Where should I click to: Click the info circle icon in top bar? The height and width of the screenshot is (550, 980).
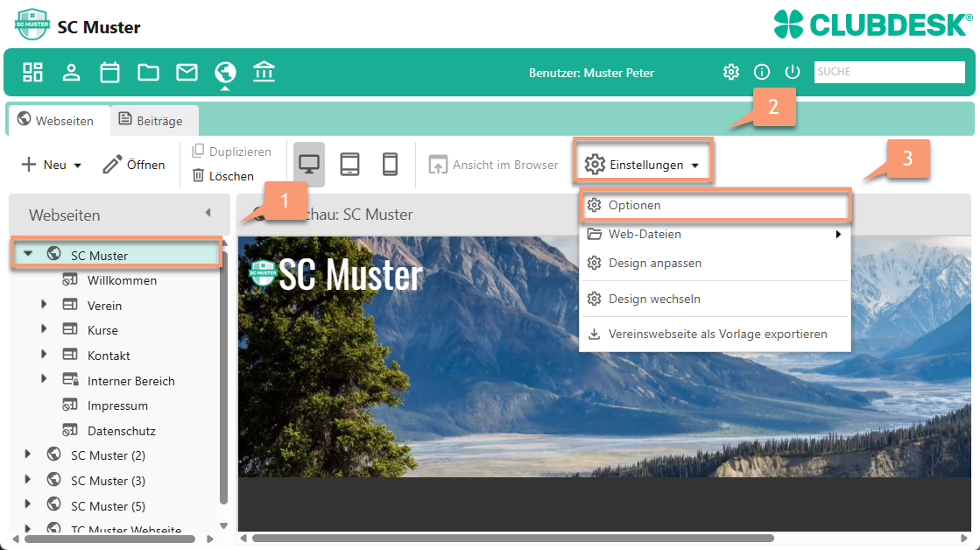point(761,72)
